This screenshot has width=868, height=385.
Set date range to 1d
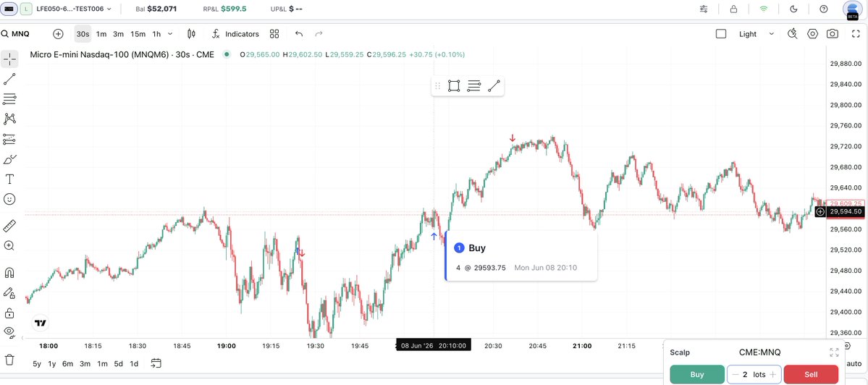(x=134, y=363)
